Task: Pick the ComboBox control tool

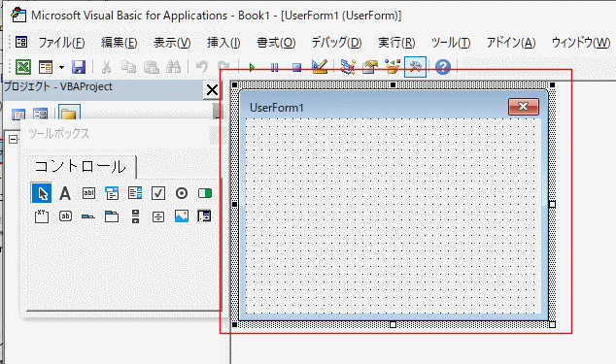Action: click(x=112, y=193)
